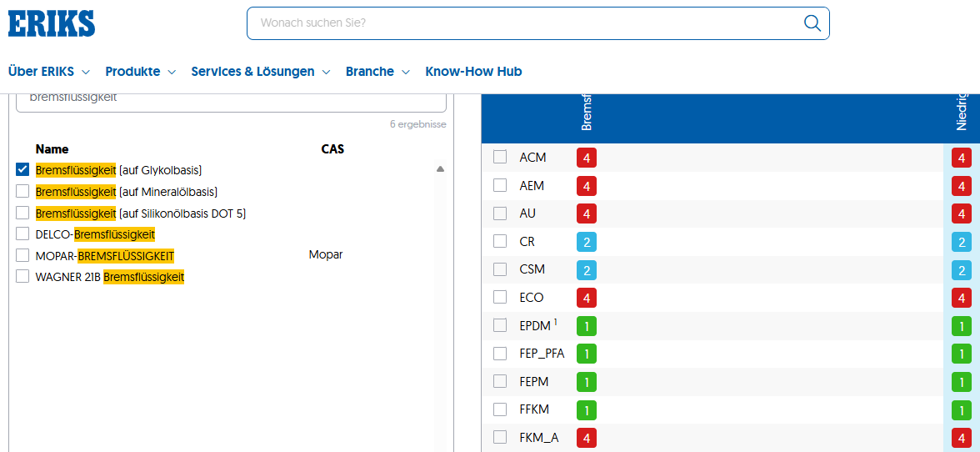Click the scroll-up arrow in results list
980x452 pixels.
pyautogui.click(x=440, y=168)
